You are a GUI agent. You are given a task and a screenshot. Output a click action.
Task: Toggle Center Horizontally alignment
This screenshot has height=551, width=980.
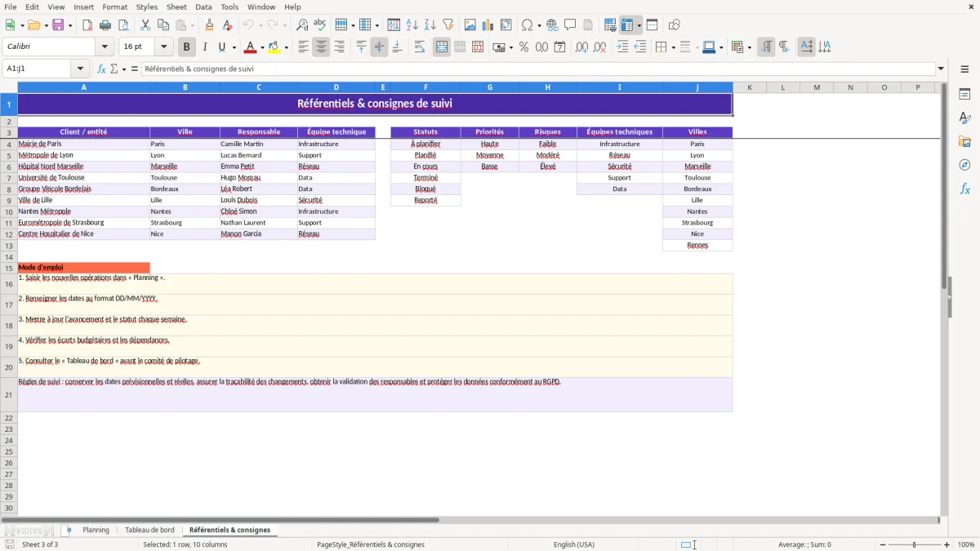(321, 47)
